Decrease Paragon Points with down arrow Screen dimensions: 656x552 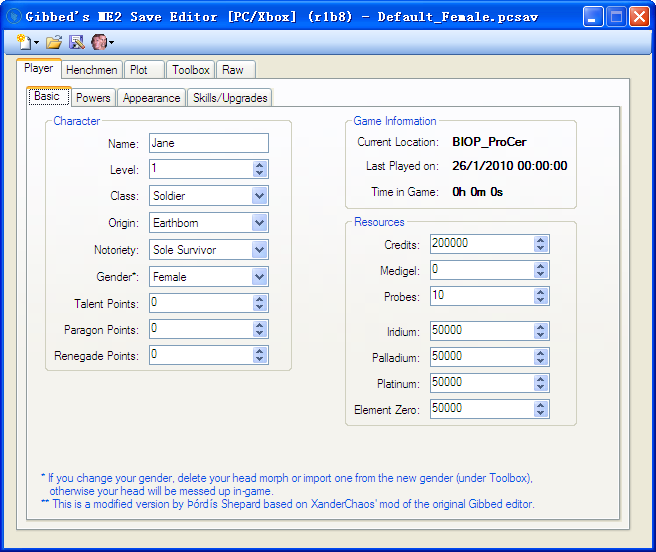click(x=260, y=333)
